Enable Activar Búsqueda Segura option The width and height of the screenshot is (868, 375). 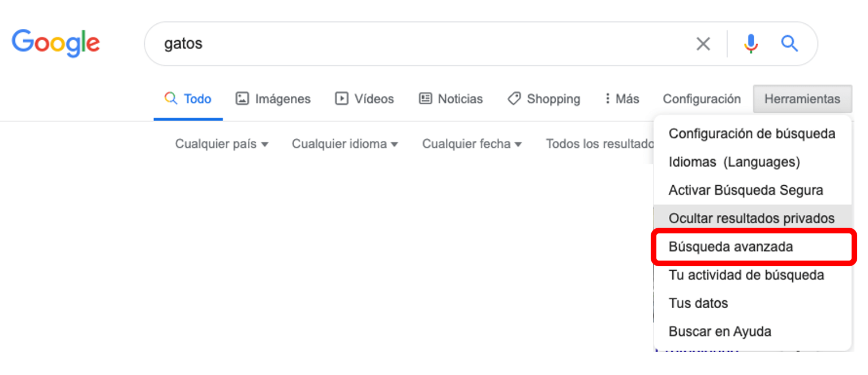745,190
